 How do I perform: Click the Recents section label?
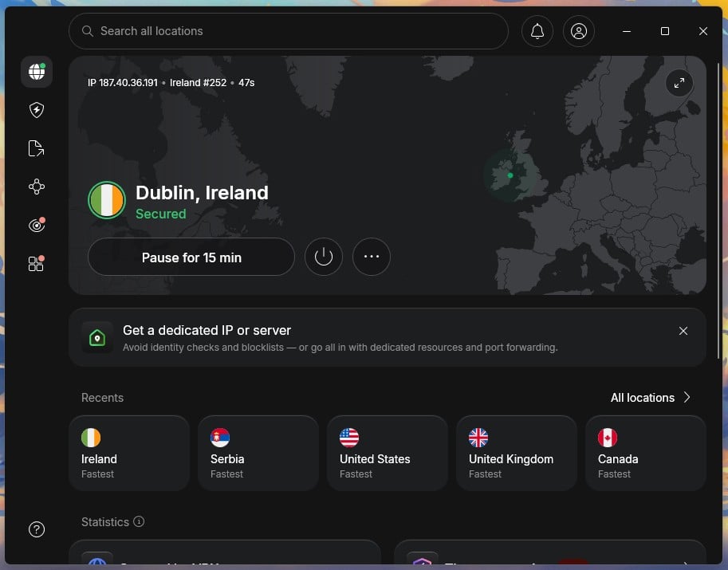click(x=102, y=398)
